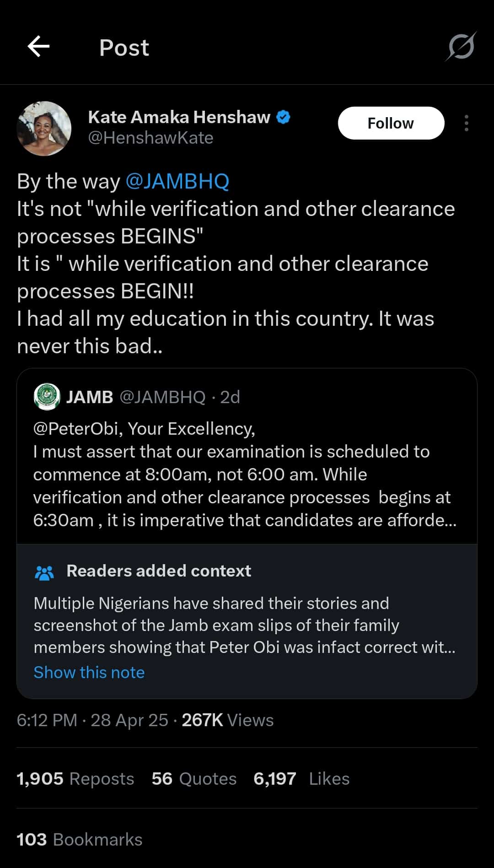Tap the JAMB logo avatar
The image size is (494, 868).
pyautogui.click(x=47, y=396)
